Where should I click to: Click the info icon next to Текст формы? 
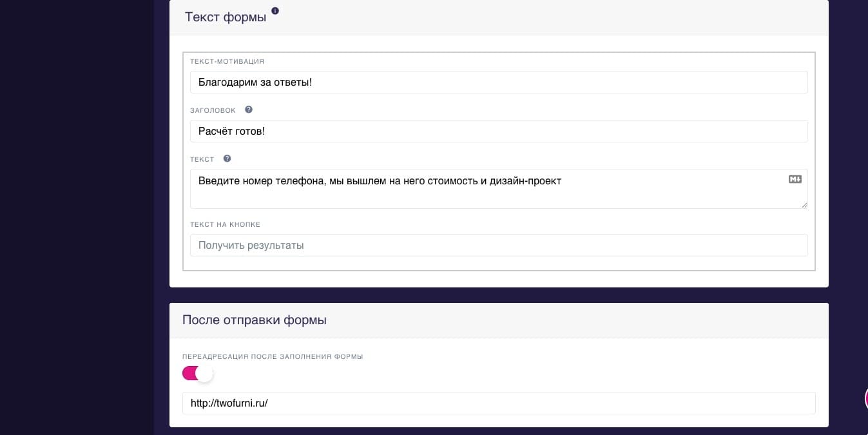[275, 11]
